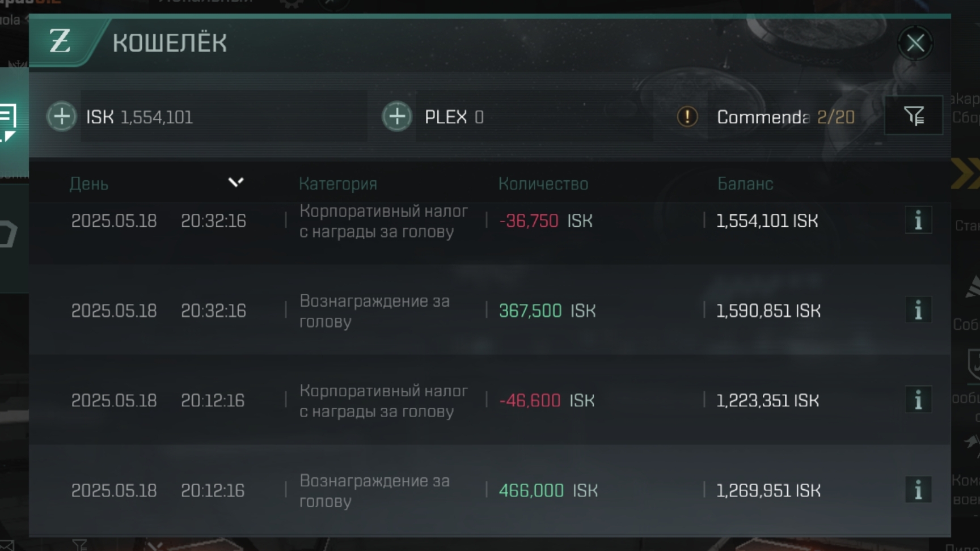Click the Категория column header

338,184
